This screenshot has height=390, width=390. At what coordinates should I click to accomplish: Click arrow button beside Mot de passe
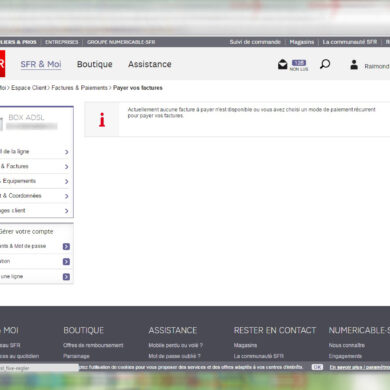(x=66, y=246)
